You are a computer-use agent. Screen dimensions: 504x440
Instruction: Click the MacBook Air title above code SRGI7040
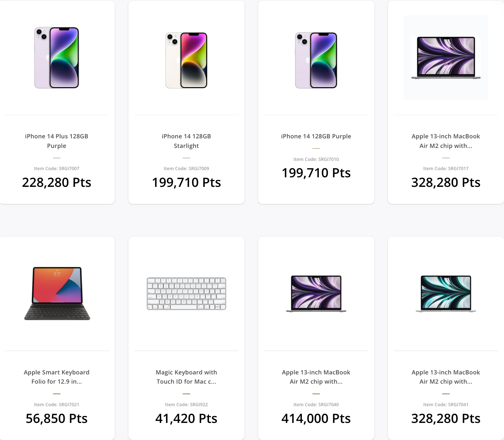(x=316, y=377)
